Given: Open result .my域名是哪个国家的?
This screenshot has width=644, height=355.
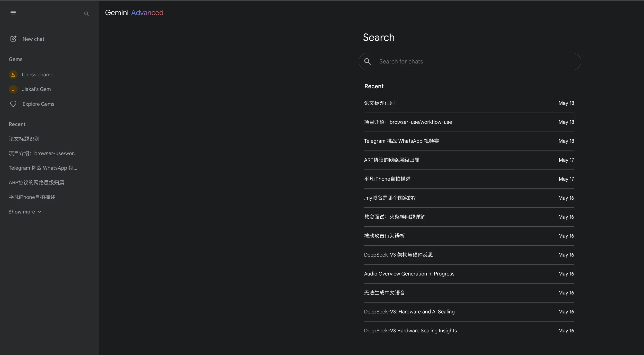Looking at the screenshot, I should (469, 198).
